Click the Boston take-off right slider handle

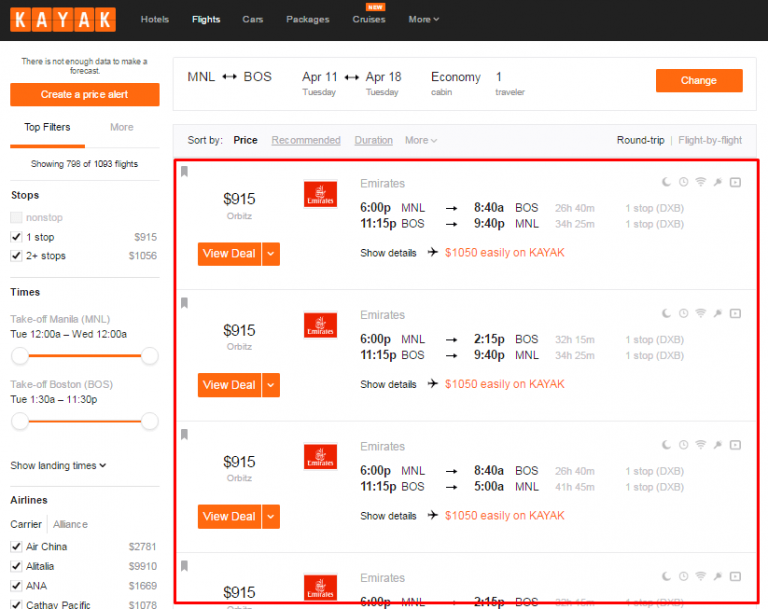pos(149,421)
